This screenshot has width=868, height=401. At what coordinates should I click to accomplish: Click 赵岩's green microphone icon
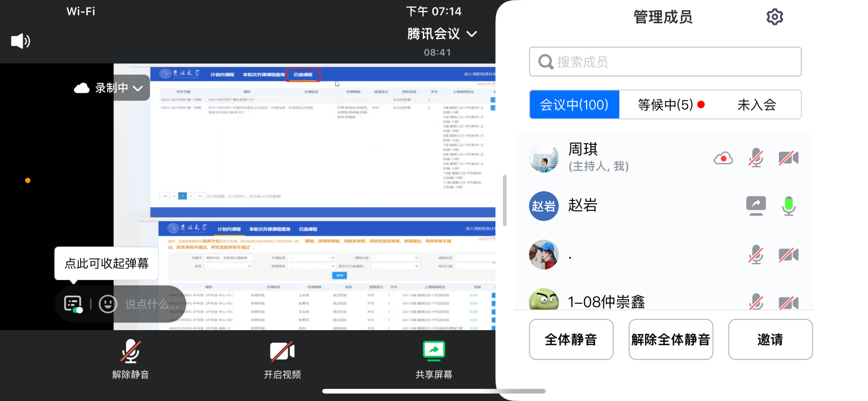[789, 206]
